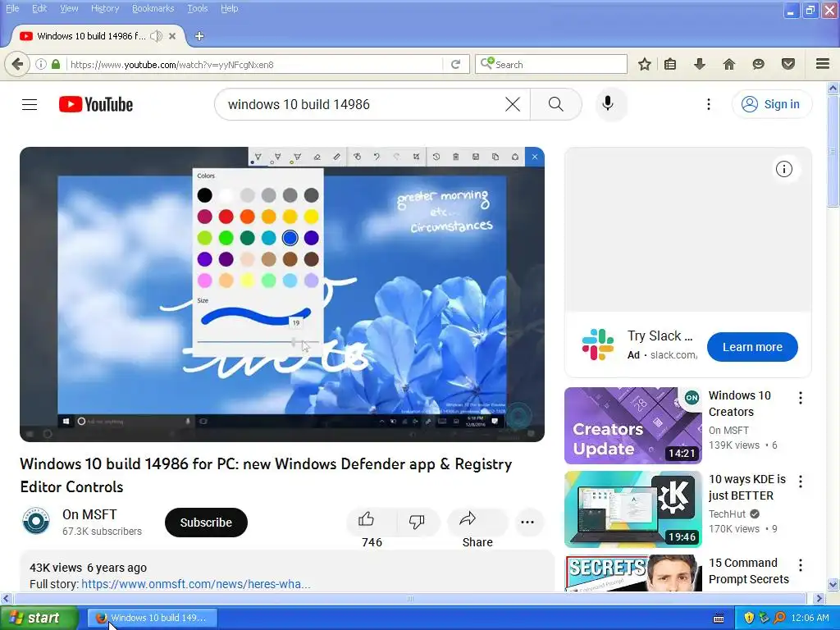
Task: Click the smiley chat icon in toolbar
Action: coord(758,64)
